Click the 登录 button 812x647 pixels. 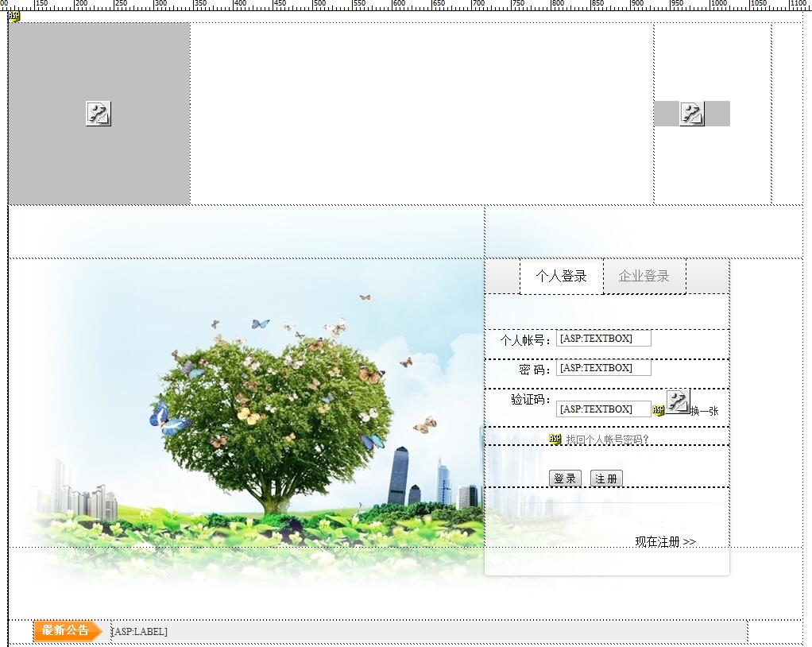[565, 478]
